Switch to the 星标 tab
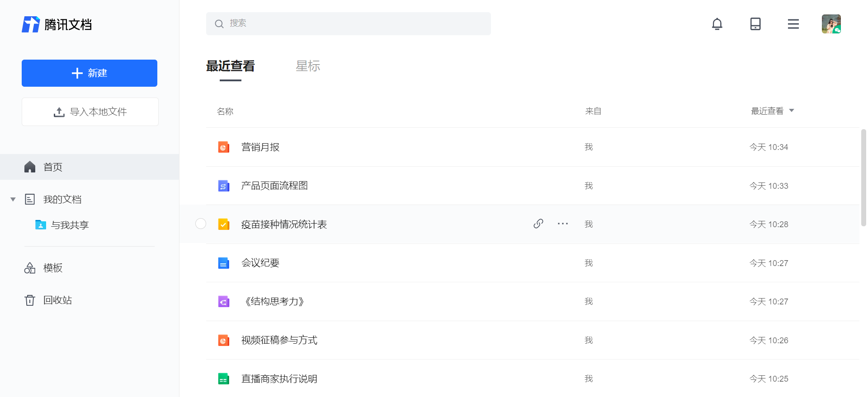This screenshot has height=397, width=868. coord(308,66)
